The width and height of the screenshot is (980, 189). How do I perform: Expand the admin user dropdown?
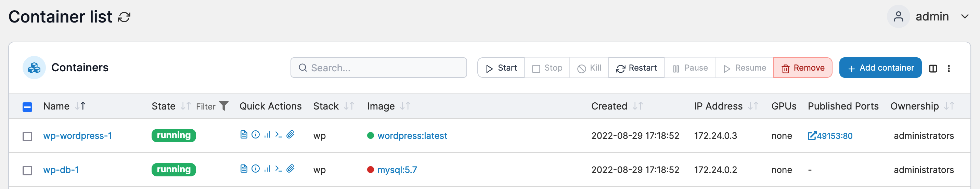click(965, 16)
